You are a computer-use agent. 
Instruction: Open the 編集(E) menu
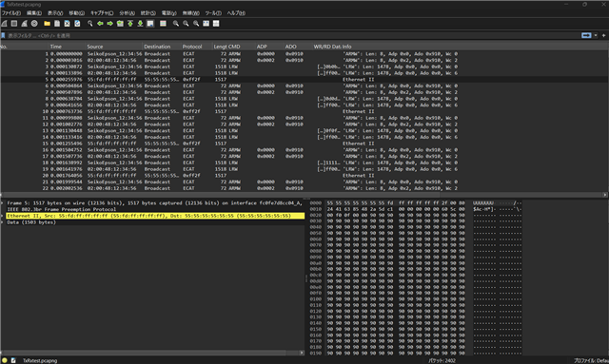[34, 13]
